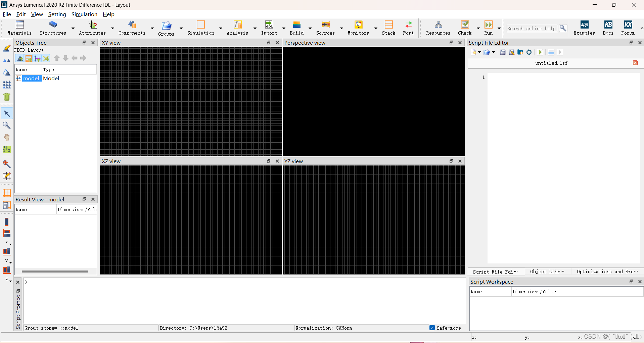Open the Simulation menu
Image resolution: width=644 pixels, height=343 pixels.
84,14
